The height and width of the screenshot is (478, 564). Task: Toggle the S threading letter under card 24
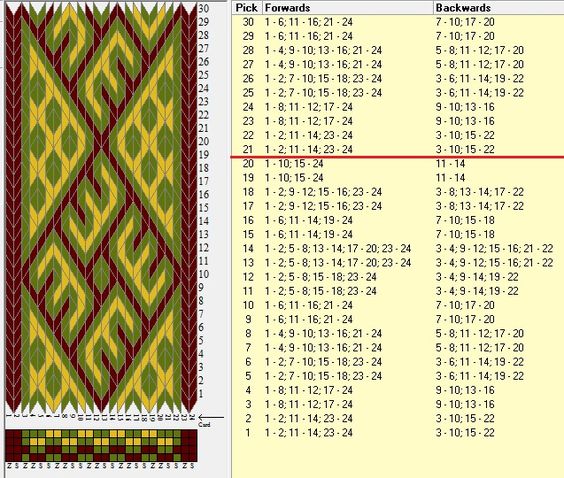pyautogui.click(x=192, y=466)
